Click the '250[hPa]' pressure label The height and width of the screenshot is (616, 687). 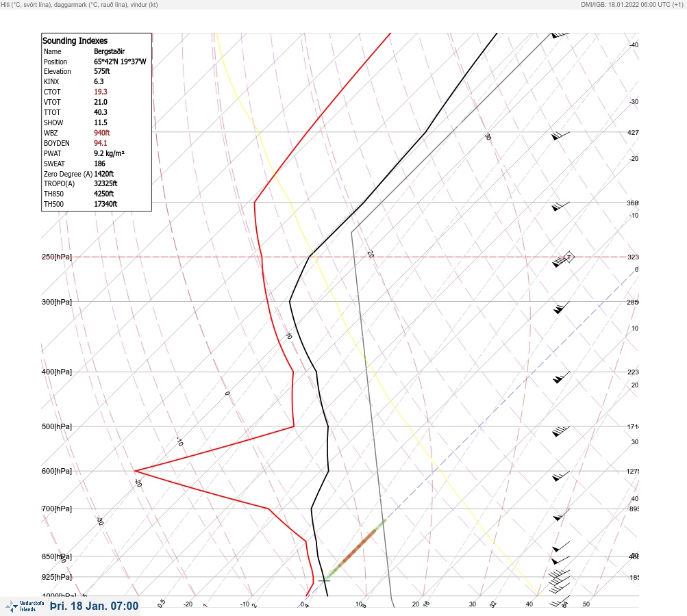tap(57, 257)
